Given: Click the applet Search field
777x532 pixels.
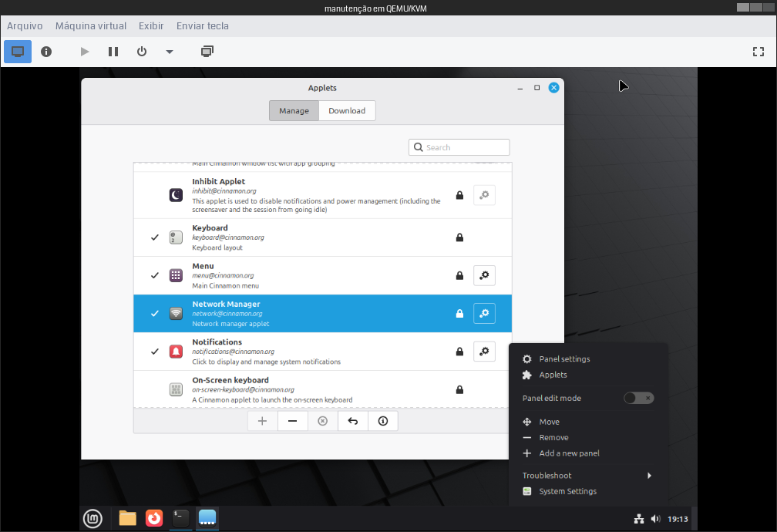Looking at the screenshot, I should [x=459, y=147].
